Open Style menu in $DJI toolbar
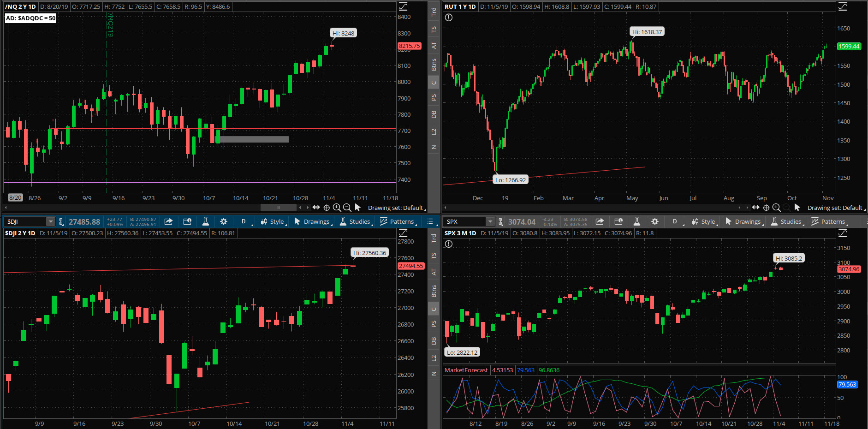The height and width of the screenshot is (429, 868). pyautogui.click(x=273, y=221)
